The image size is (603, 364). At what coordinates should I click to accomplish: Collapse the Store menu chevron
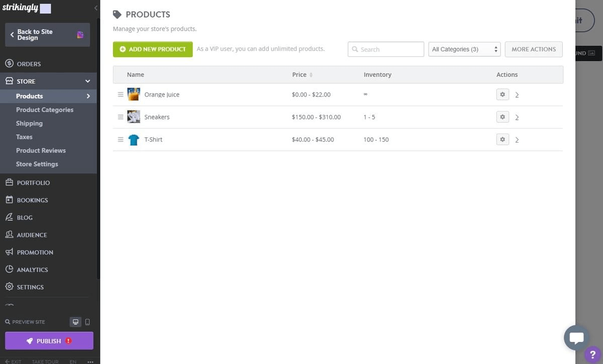click(87, 81)
